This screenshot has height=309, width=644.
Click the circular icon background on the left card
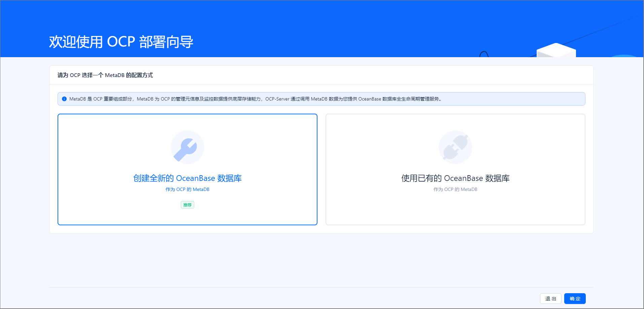188,147
